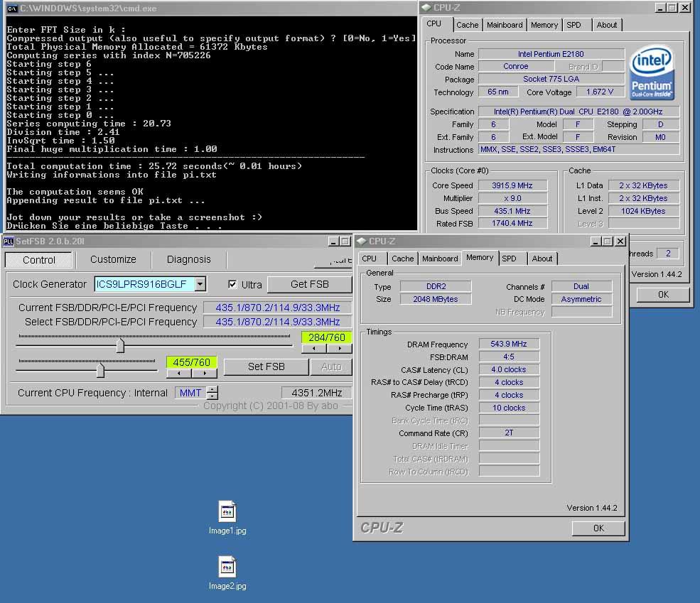Click the Select FSB/DDR/PCI-E/PCI Frequency field
The image size is (700, 603).
(x=277, y=322)
